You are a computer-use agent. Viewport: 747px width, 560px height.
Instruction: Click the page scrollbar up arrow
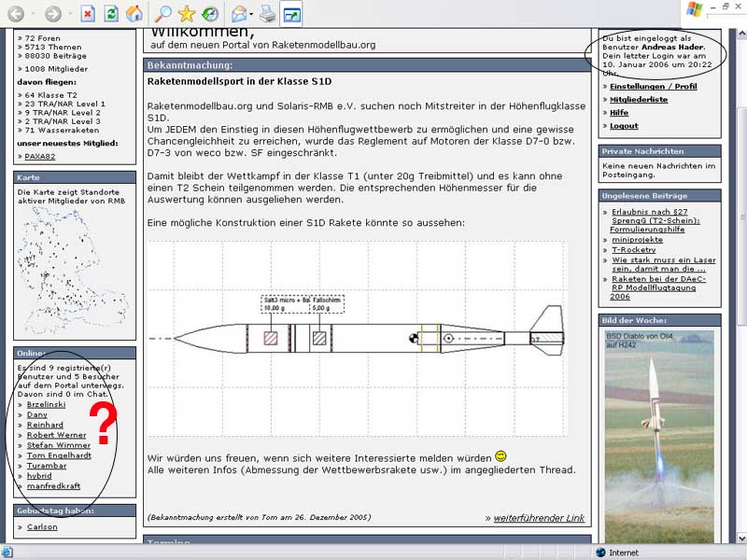click(741, 35)
